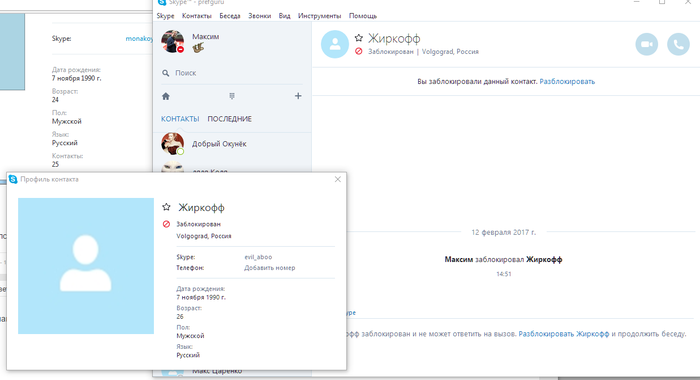Click the Добрый Окунёк avatar
The height and width of the screenshot is (380, 700).
[x=172, y=144]
